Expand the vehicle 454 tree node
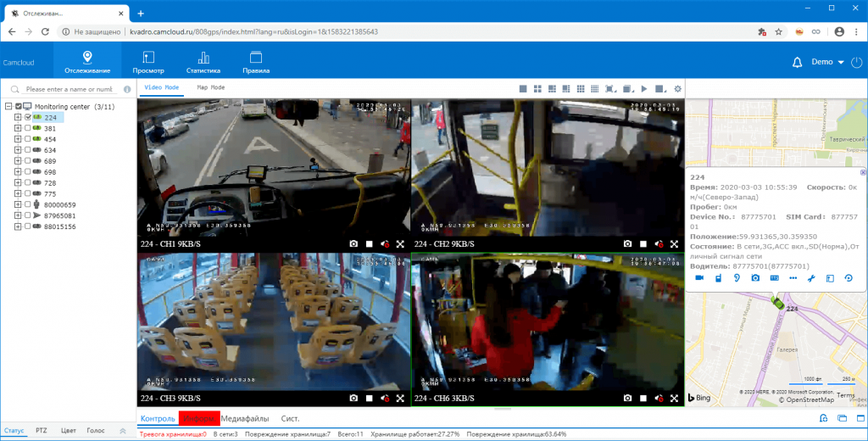 [x=18, y=139]
